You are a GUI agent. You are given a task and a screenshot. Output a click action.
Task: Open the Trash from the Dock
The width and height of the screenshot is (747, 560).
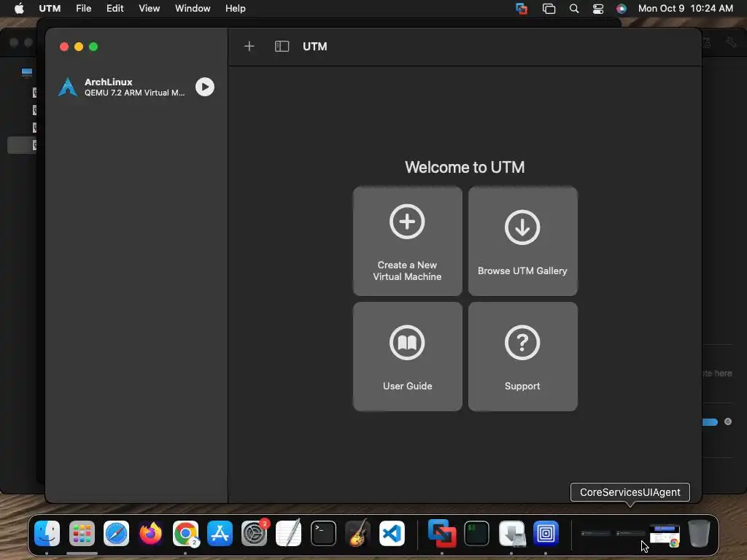pyautogui.click(x=700, y=533)
